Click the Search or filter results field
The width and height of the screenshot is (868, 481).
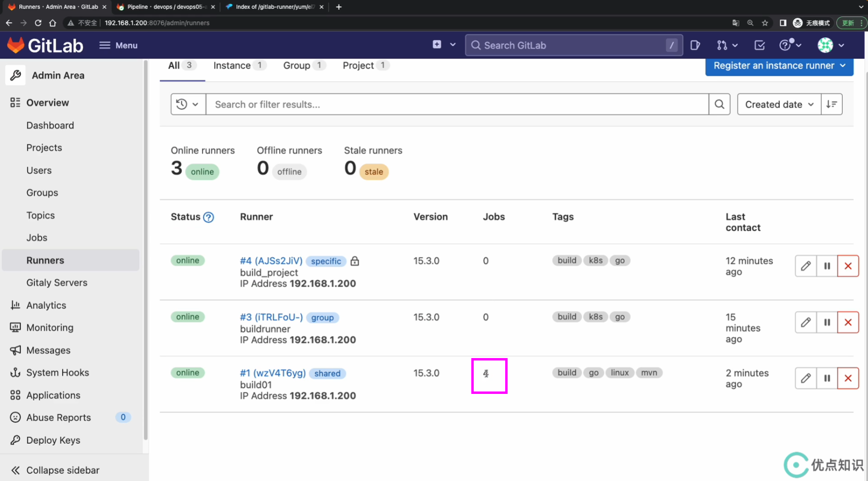coord(457,104)
